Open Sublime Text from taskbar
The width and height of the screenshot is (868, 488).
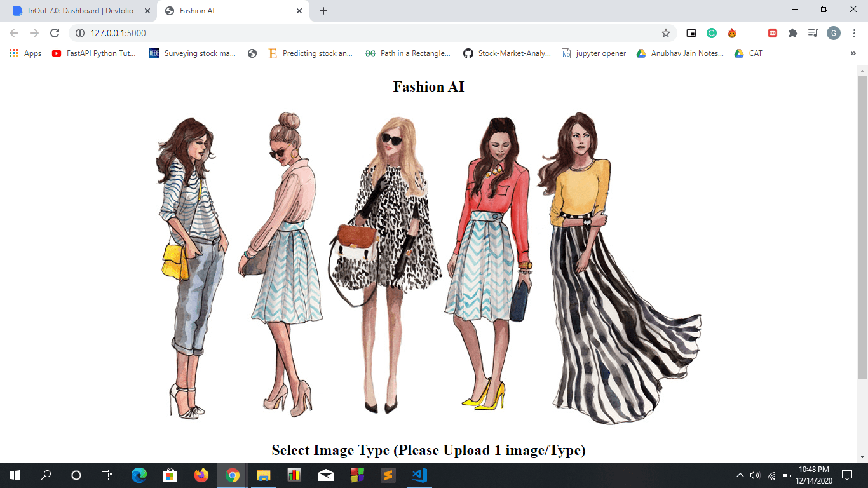(x=388, y=475)
